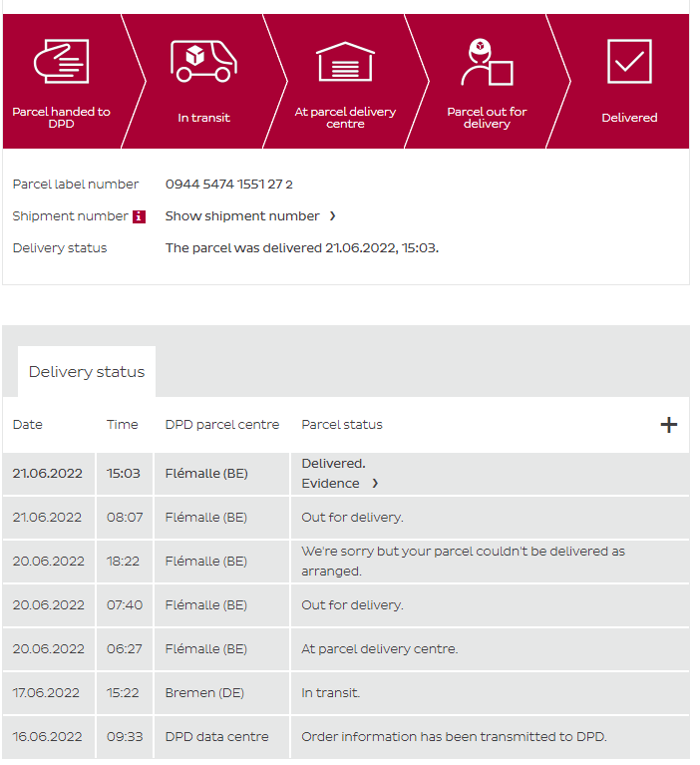Click the DPD parcel centre column header
Viewport: 700px width, 765px height.
(222, 425)
